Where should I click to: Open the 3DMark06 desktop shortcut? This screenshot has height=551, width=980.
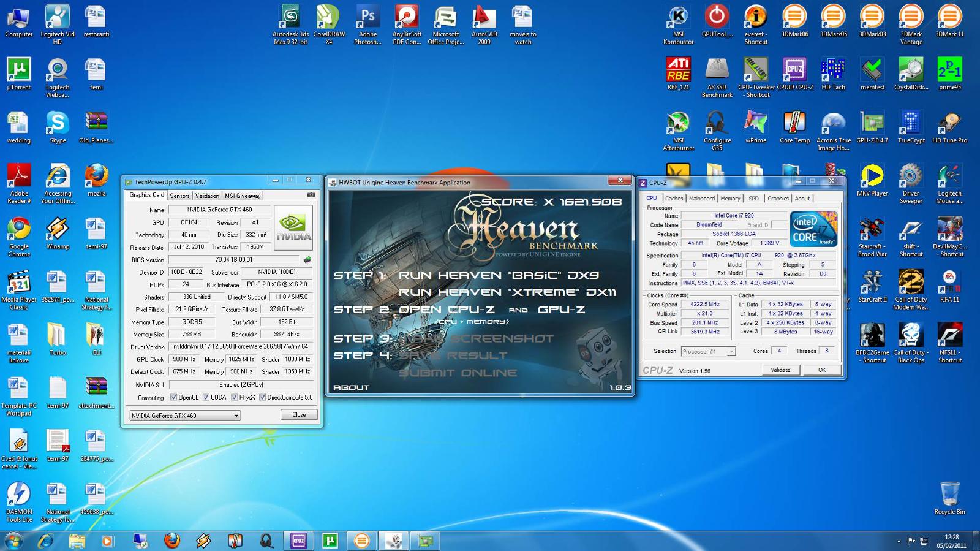794,21
